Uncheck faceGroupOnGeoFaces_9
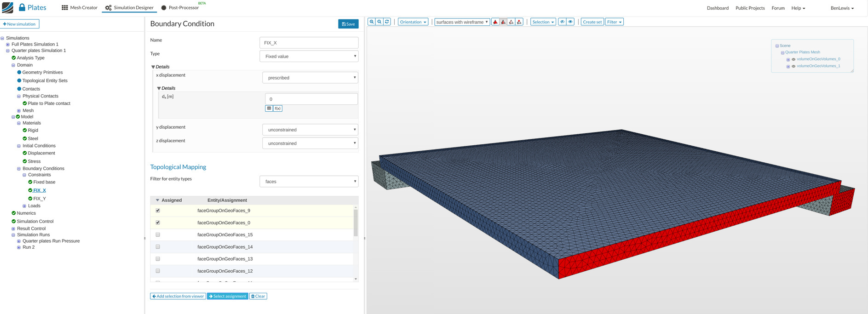This screenshot has width=868, height=314. point(158,211)
